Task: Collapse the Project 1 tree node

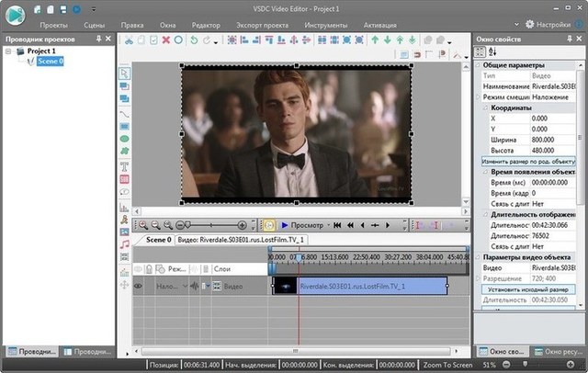Action: 9,51
